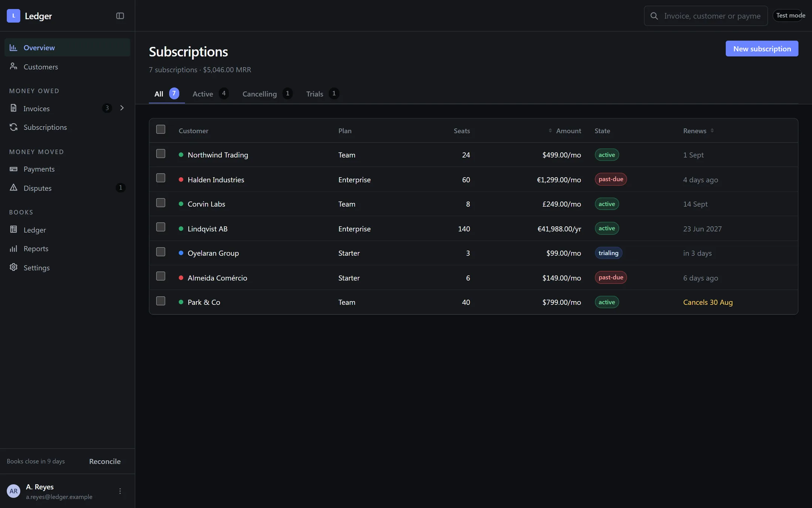Click the Ledger logo icon

click(14, 16)
